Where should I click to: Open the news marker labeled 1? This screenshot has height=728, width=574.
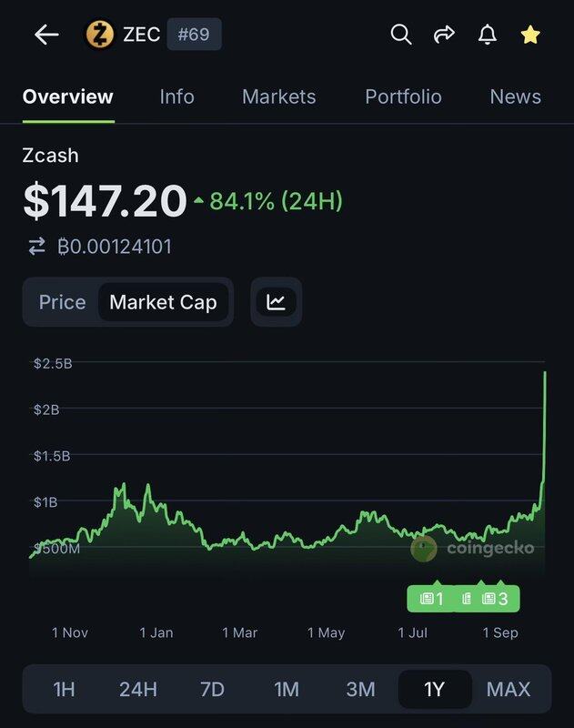[431, 598]
